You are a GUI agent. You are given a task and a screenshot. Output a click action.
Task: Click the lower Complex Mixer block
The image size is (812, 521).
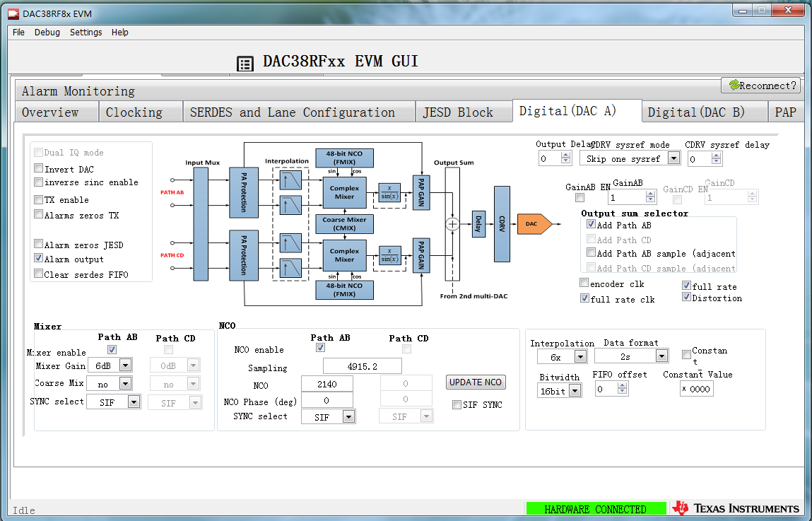click(344, 255)
